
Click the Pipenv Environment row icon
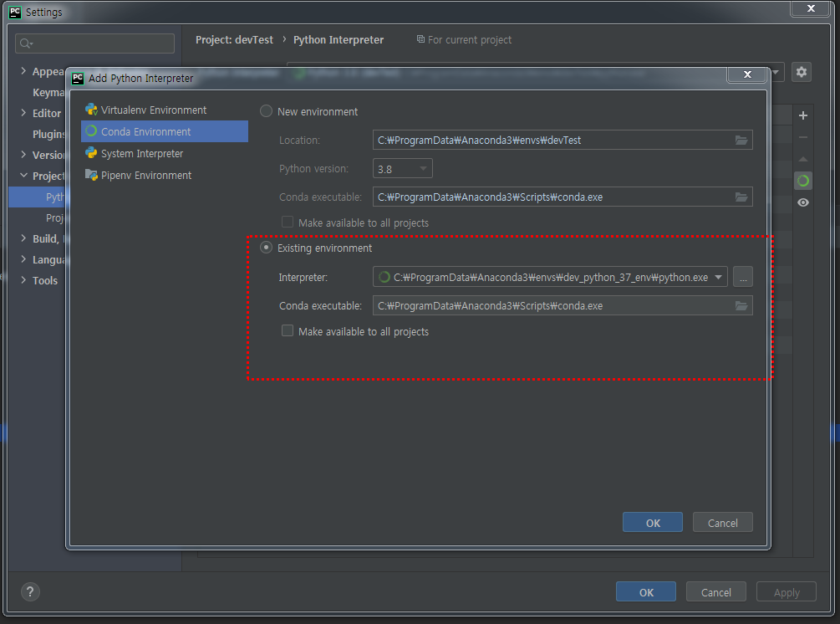coord(91,175)
